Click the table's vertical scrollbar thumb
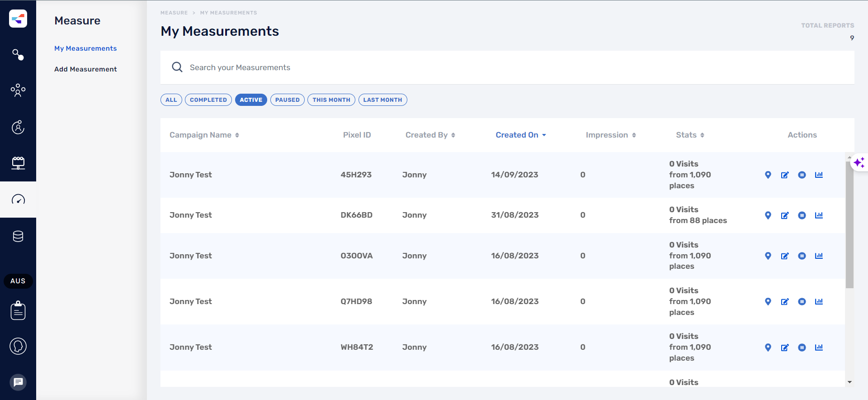 coord(849,224)
